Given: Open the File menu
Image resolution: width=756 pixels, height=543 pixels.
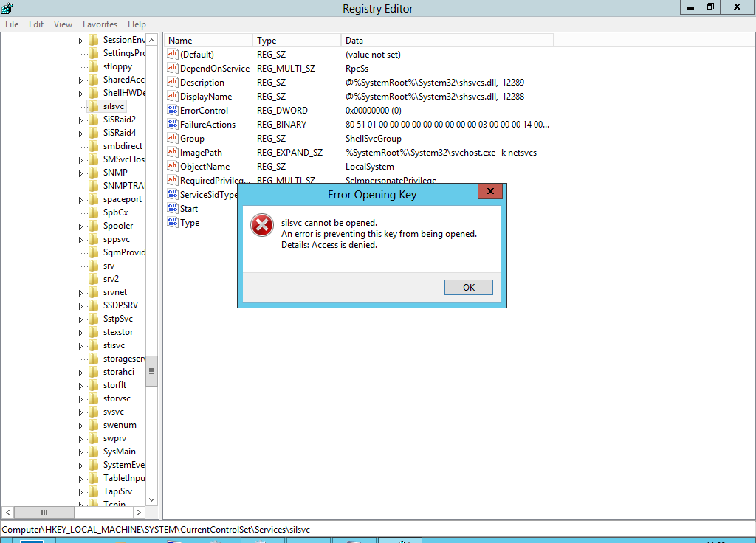Looking at the screenshot, I should pos(12,24).
